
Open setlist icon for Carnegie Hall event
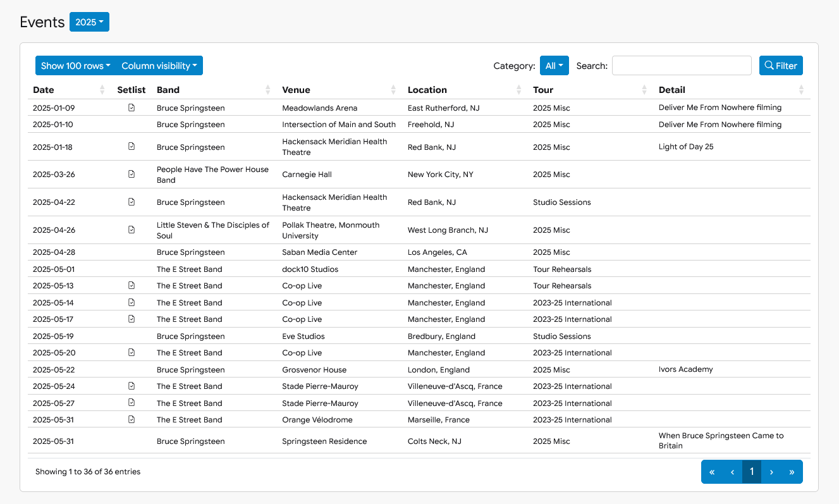tap(132, 175)
